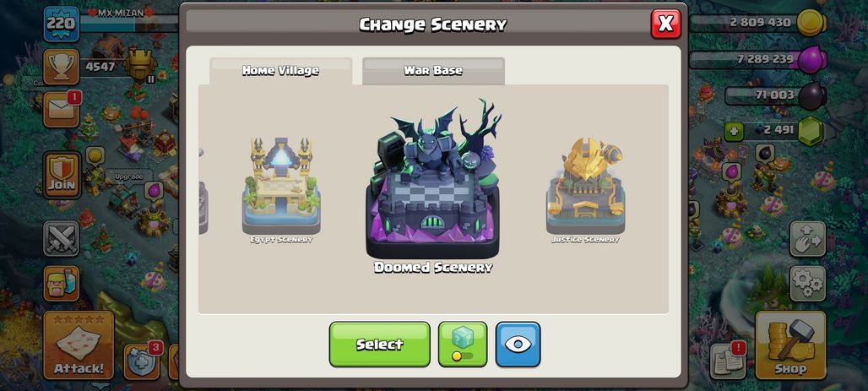Open the layout editor hand icon

[x=808, y=239]
